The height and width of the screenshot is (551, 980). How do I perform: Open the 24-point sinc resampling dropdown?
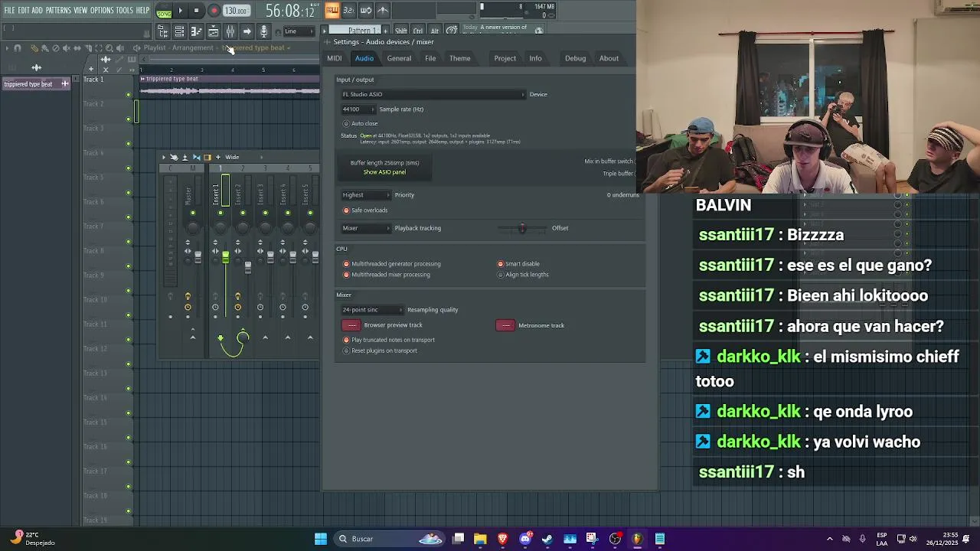tap(372, 310)
